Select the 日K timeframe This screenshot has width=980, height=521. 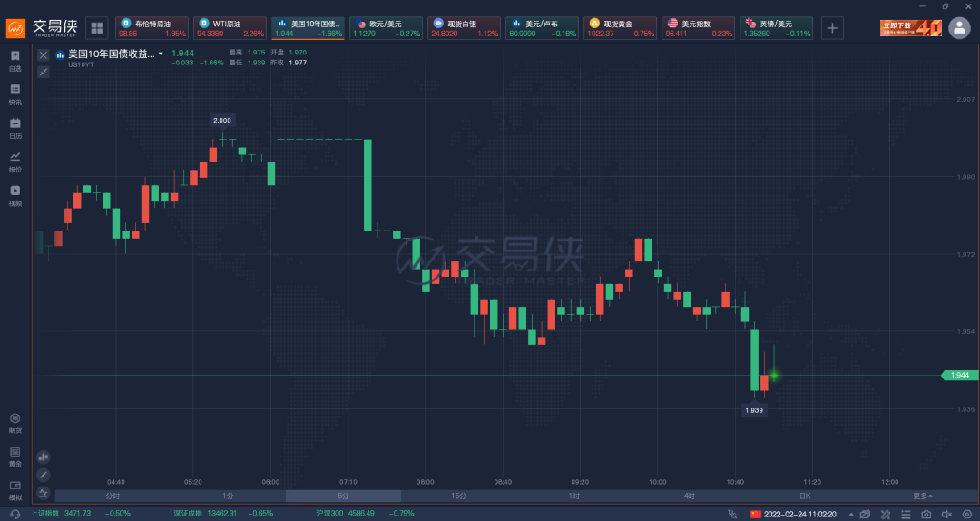coord(804,496)
